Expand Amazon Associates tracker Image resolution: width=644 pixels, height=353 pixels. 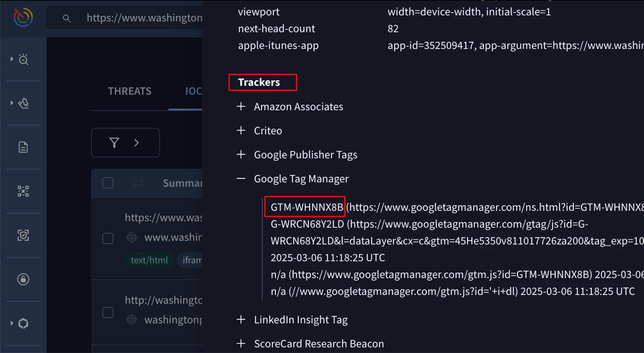[x=241, y=106]
